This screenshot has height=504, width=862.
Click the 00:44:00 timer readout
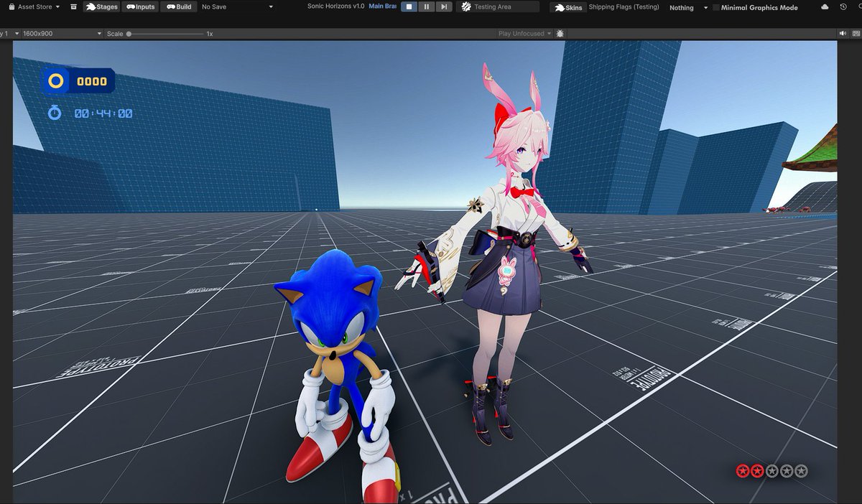pos(103,113)
